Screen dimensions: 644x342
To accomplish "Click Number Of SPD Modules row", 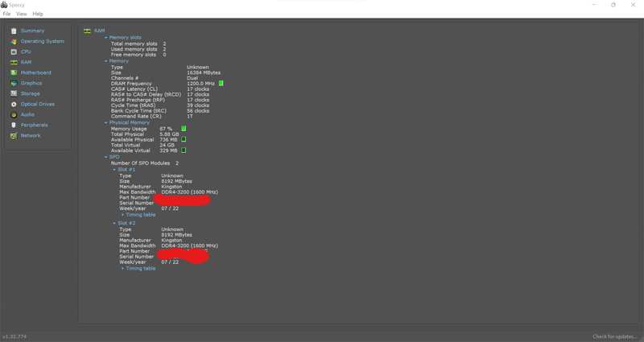I will [x=145, y=163].
